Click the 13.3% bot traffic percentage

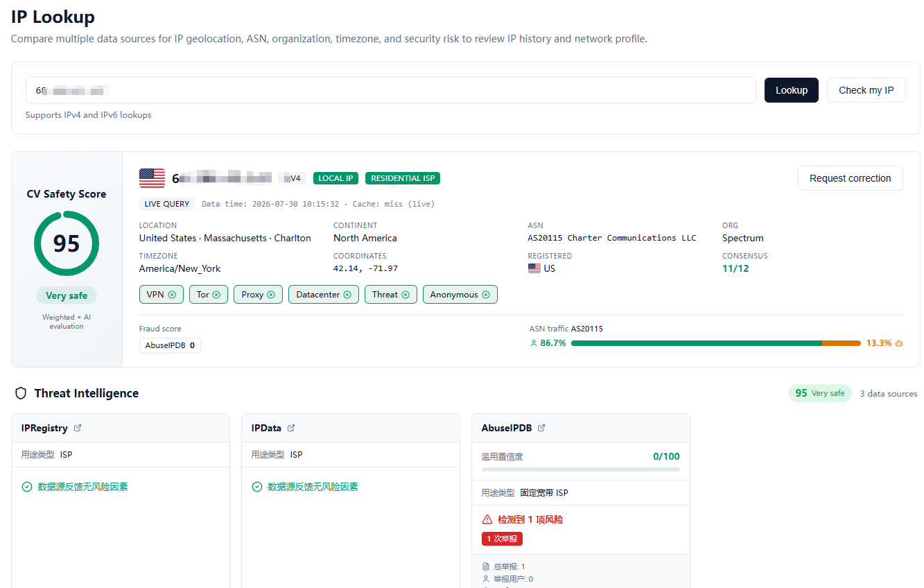(x=879, y=343)
